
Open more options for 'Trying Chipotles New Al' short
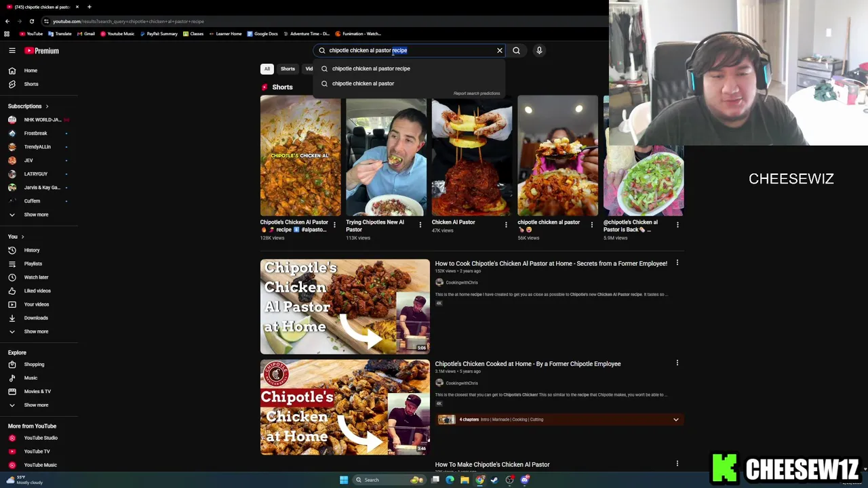[420, 225]
